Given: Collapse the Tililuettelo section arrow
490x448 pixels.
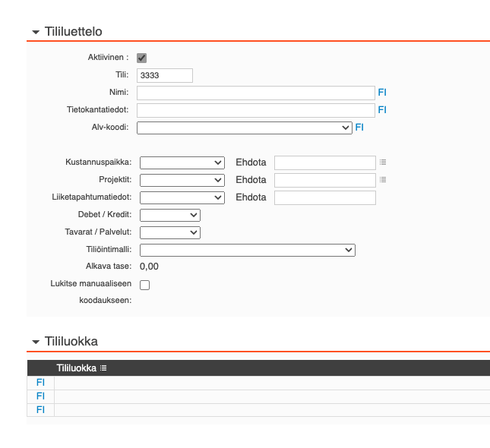Looking at the screenshot, I should (x=35, y=32).
